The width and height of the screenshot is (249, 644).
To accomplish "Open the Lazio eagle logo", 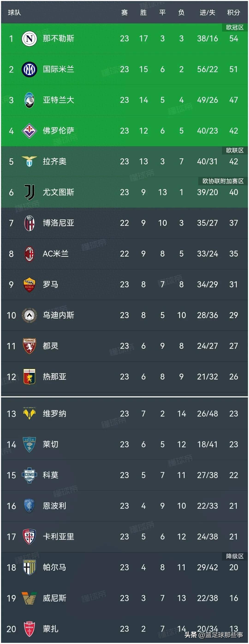I will point(29,162).
